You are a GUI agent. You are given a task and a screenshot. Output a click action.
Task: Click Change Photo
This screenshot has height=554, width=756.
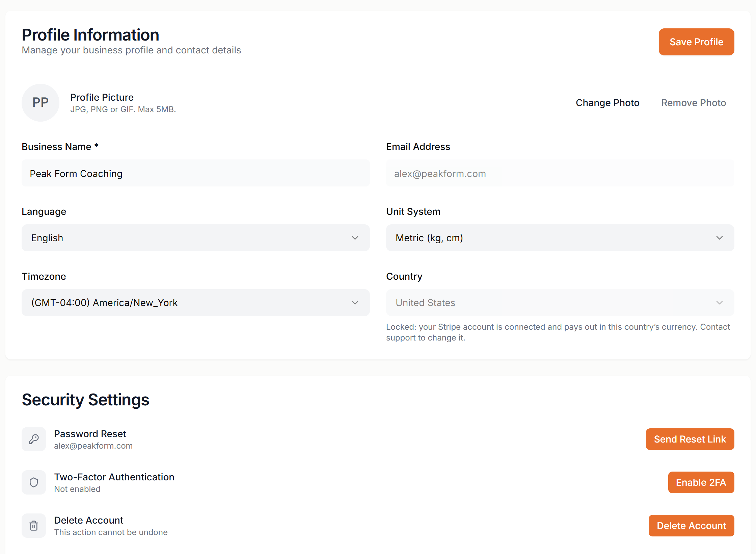[607, 103]
